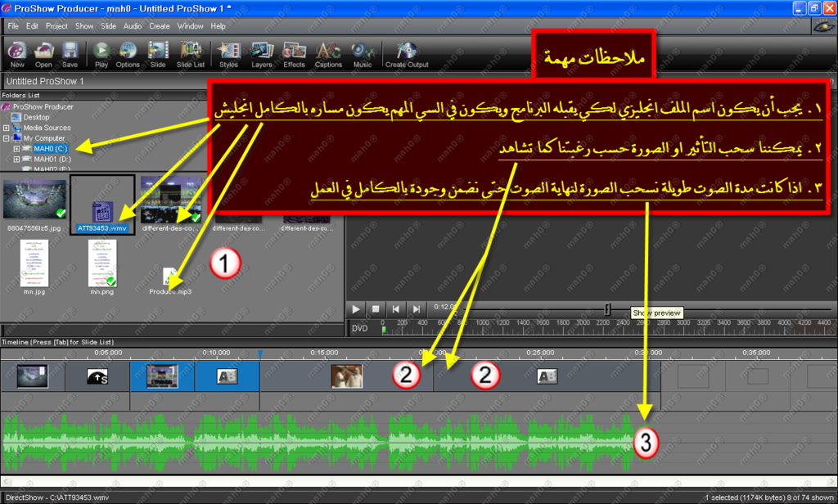Collapse the My Computer tree node
Screen dimensions: 838x504
pyautogui.click(x=7, y=138)
